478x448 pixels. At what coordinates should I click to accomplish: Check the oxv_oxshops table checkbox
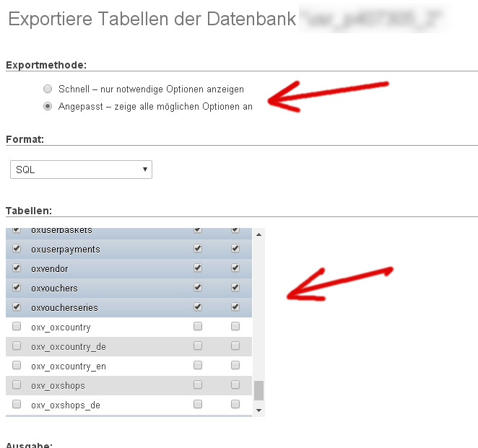(x=17, y=385)
